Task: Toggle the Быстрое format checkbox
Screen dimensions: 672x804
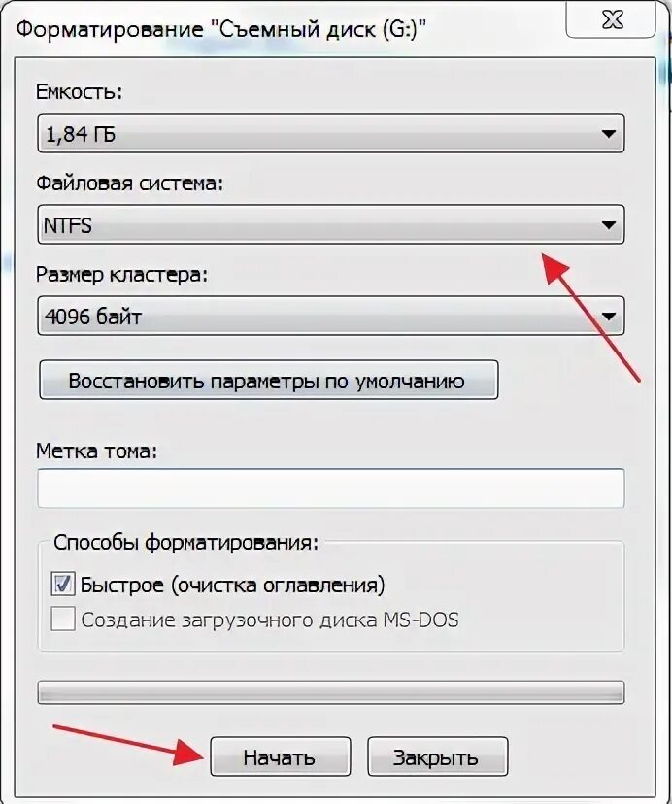Action: [62, 584]
